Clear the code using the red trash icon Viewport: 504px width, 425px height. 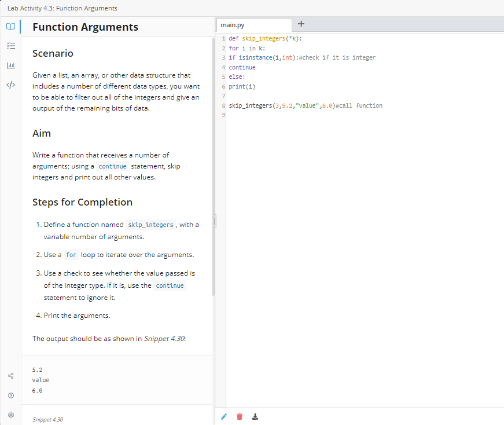click(239, 416)
